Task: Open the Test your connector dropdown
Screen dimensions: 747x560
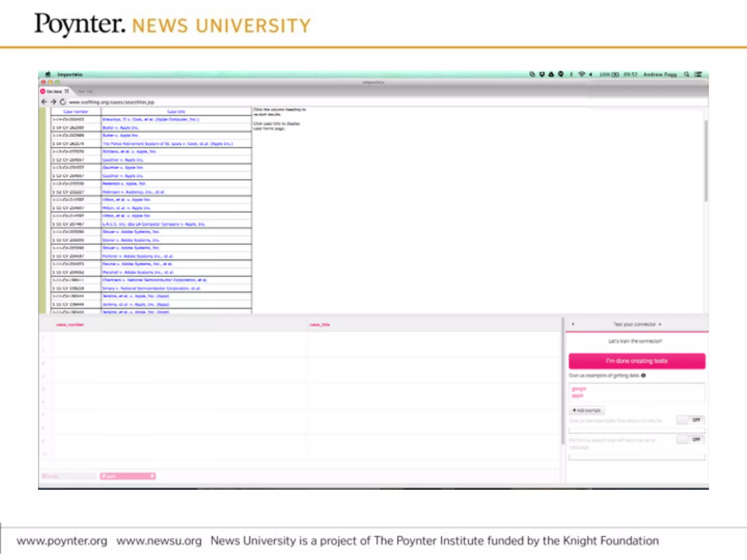Action: (x=637, y=324)
